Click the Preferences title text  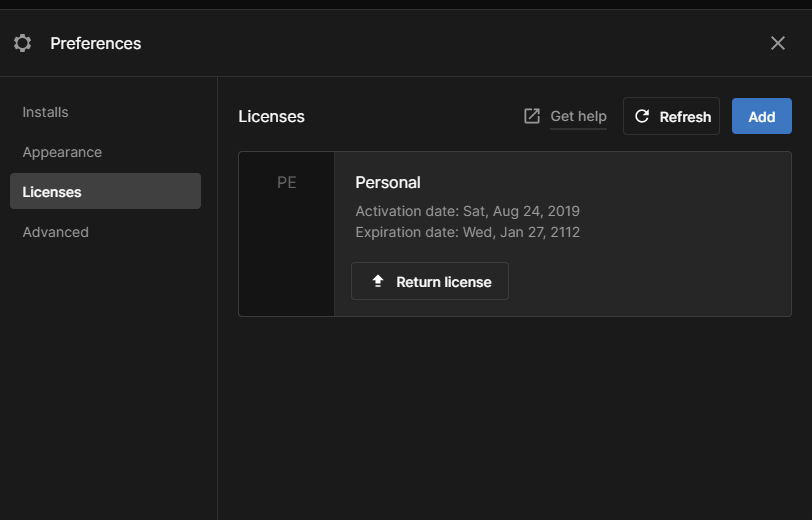pyautogui.click(x=96, y=43)
